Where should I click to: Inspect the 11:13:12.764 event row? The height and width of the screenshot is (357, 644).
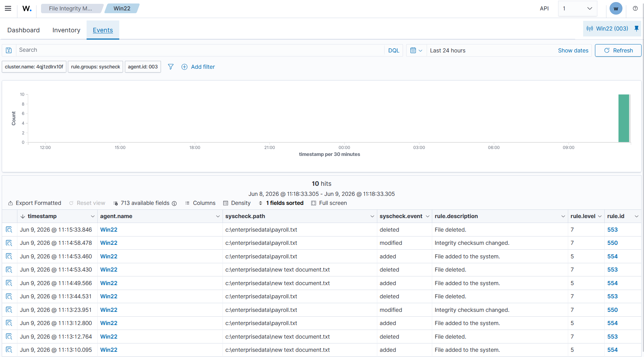pyautogui.click(x=9, y=337)
